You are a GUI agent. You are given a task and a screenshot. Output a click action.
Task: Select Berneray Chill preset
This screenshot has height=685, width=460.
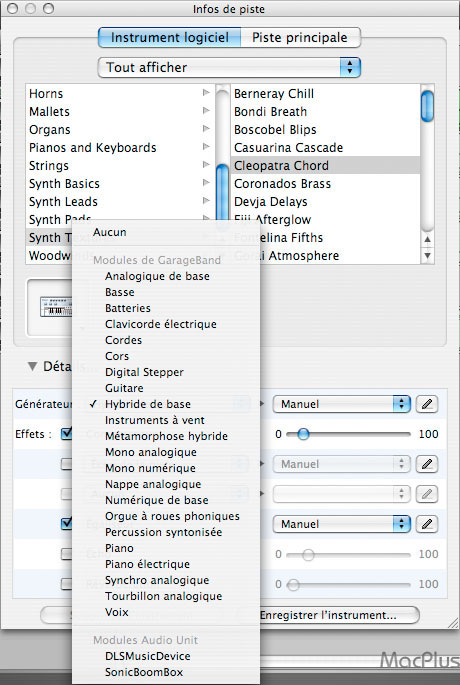tap(274, 93)
